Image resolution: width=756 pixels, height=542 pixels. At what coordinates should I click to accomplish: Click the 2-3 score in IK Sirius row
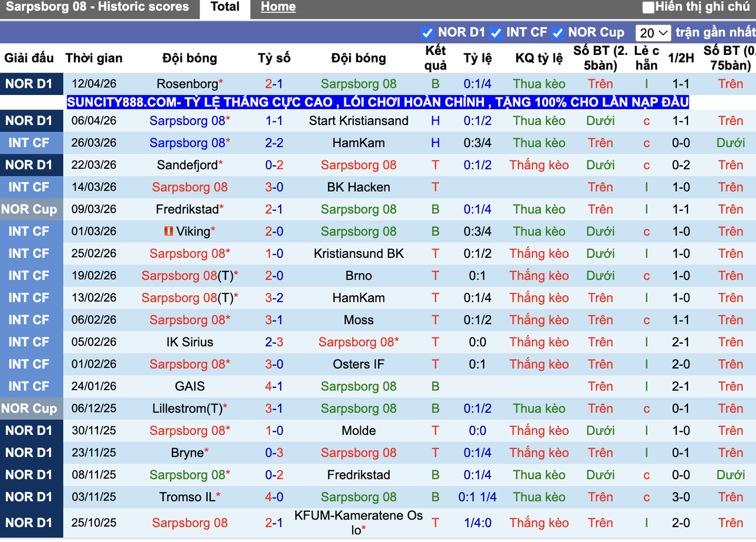point(274,342)
